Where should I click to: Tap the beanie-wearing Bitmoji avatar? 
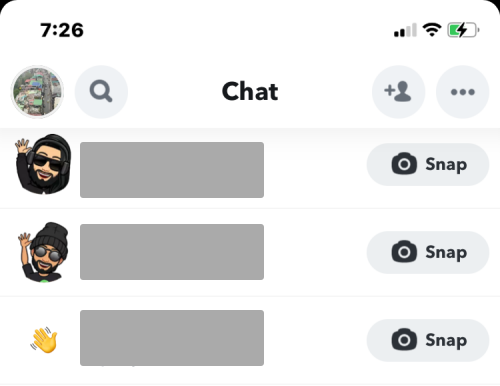[43, 252]
